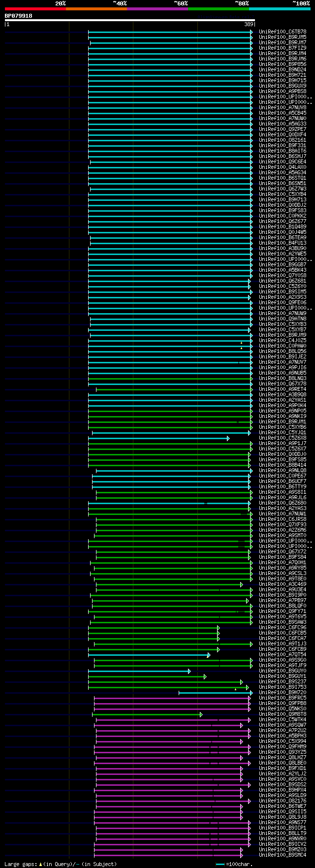Screen dimensions: 315x868
Task: Select label UniRef100_B9GUX9
Action: point(283,86)
